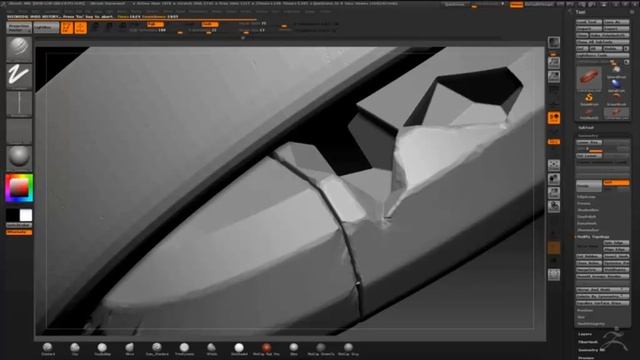Viewport: 640px width, 360px height.
Task: Open the LightBox browser
Action: click(46, 27)
